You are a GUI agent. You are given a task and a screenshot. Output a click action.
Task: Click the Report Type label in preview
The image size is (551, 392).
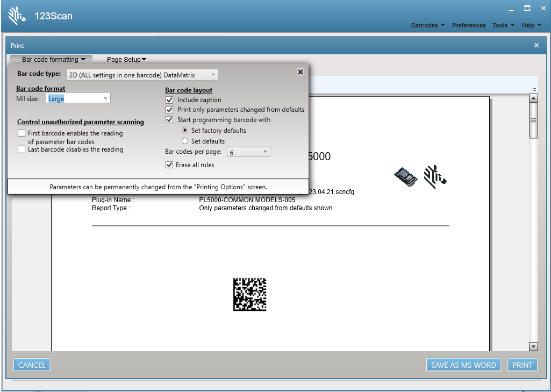click(x=111, y=208)
